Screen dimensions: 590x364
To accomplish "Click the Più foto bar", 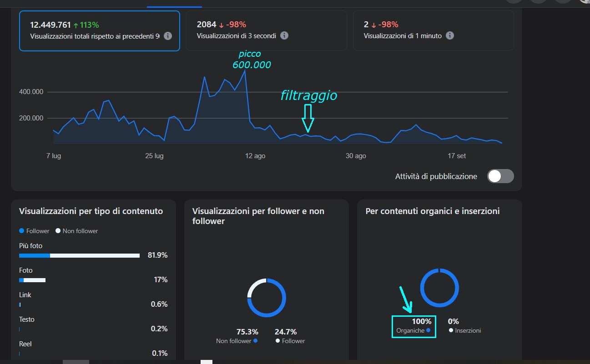I will tap(79, 255).
